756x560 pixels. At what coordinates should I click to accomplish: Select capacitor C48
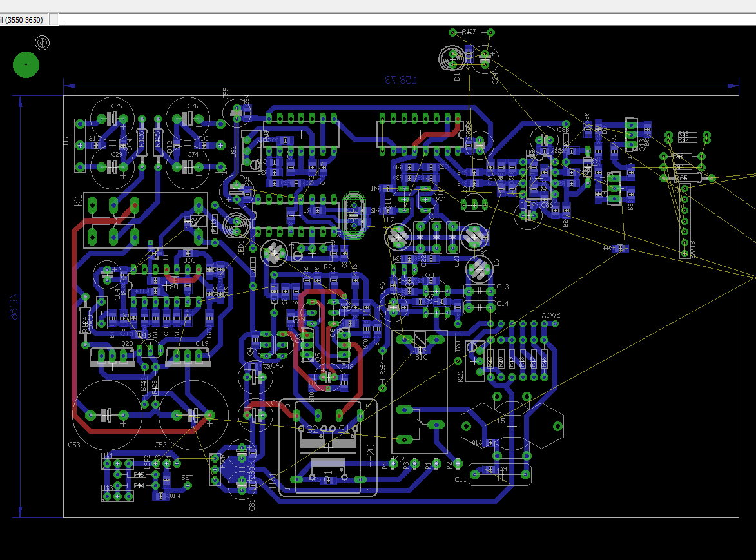328,377
